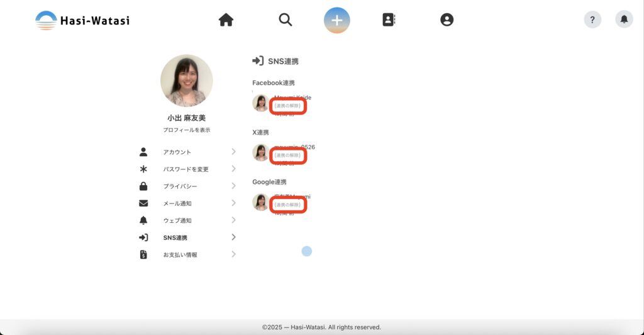Expand ウェブ通知 chevron arrow
644x335 pixels.
click(x=233, y=220)
